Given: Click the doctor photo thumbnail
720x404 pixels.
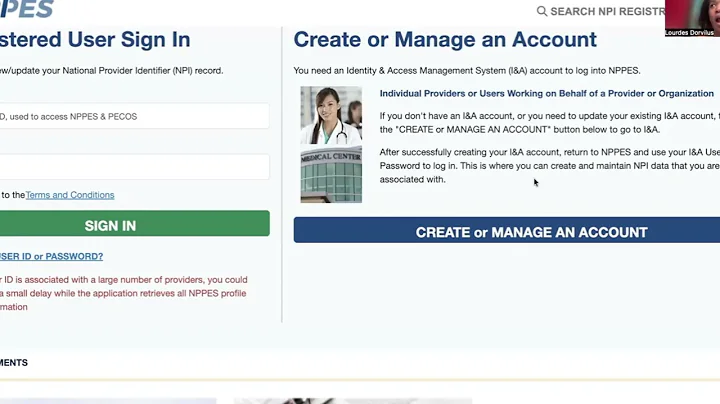Looking at the screenshot, I should [x=331, y=115].
